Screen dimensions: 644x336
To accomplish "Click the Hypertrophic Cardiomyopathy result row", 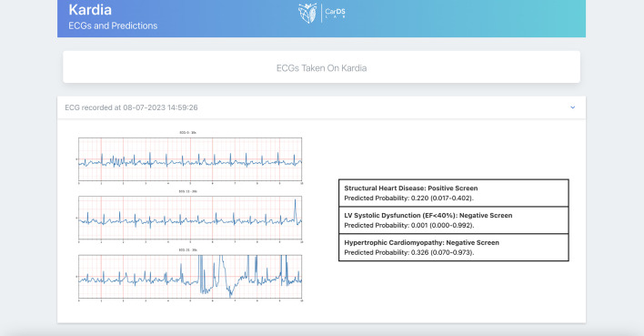I will pyautogui.click(x=453, y=247).
